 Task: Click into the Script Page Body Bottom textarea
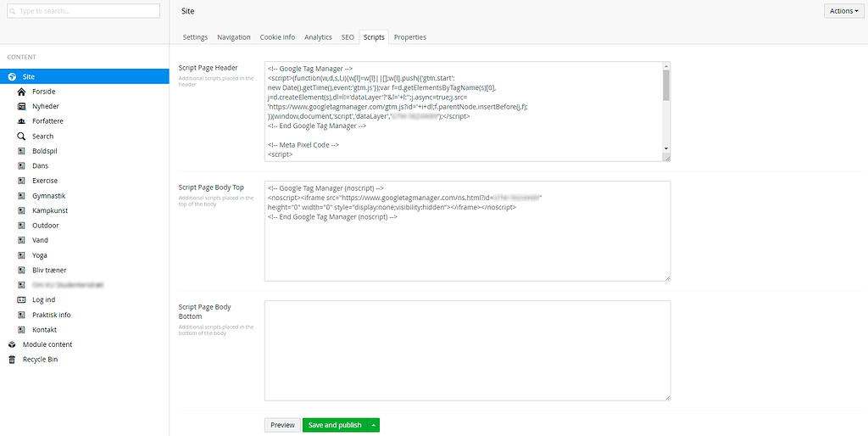point(468,350)
